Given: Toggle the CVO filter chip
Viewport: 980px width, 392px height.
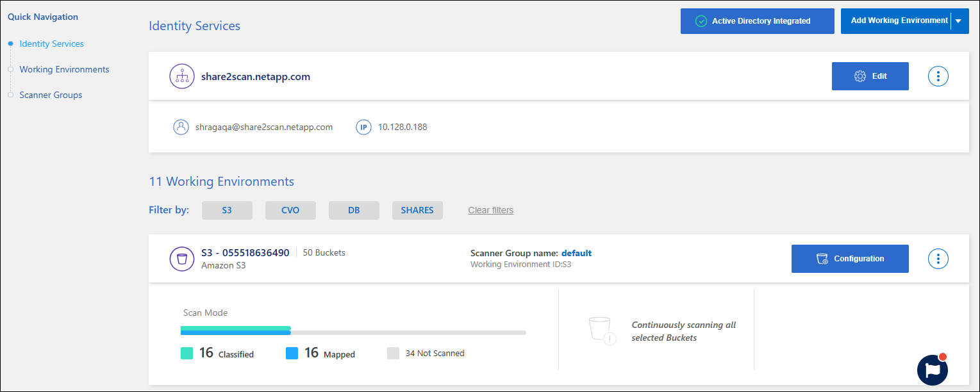Looking at the screenshot, I should 290,210.
